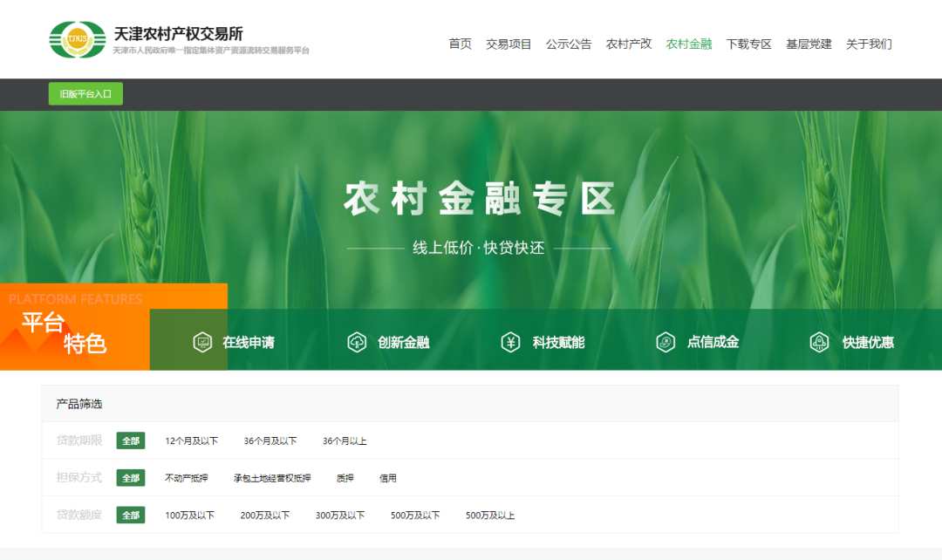
Task: Click the 创新金融 feature icon
Action: tap(357, 342)
